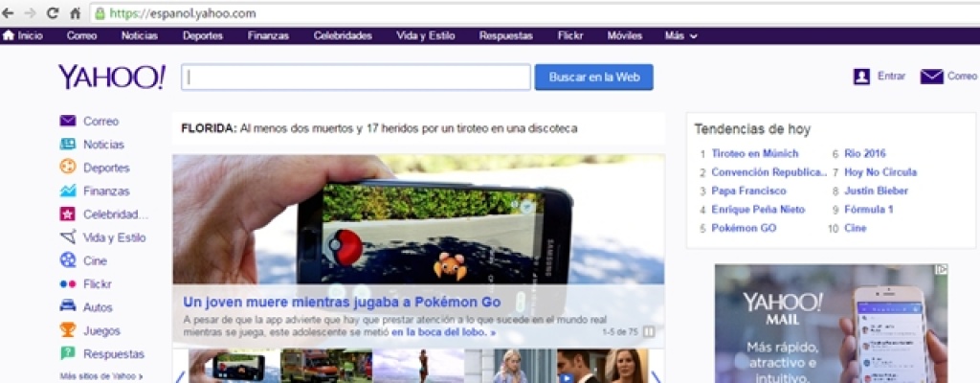Click into the Yahoo search input field
The image size is (980, 383).
(356, 77)
